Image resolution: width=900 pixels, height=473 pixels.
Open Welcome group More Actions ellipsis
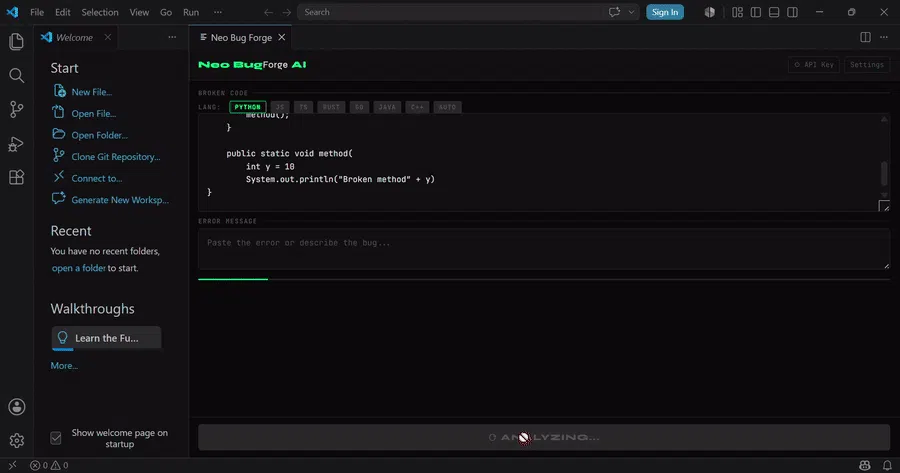[172, 37]
